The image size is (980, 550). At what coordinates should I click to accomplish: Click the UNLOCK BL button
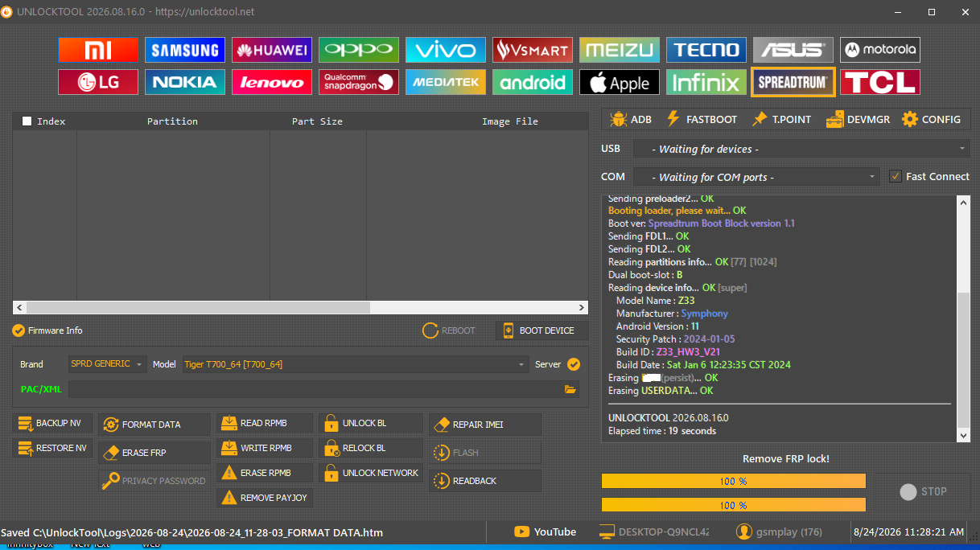click(371, 423)
